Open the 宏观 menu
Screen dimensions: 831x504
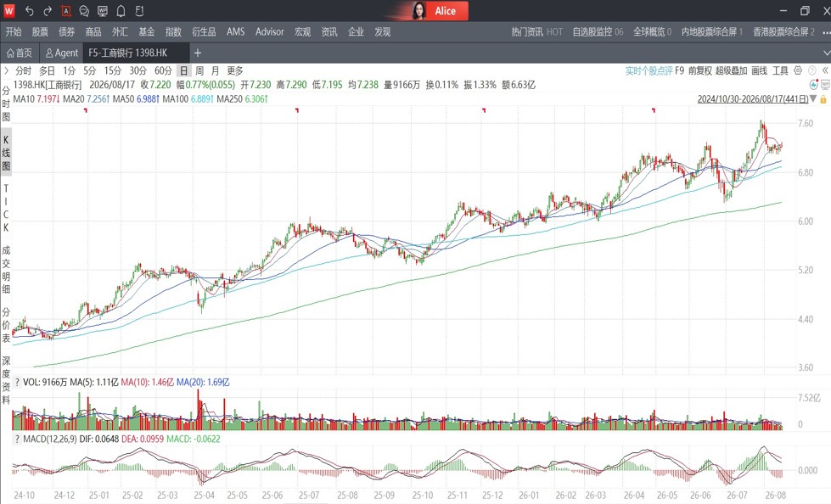[x=303, y=31]
